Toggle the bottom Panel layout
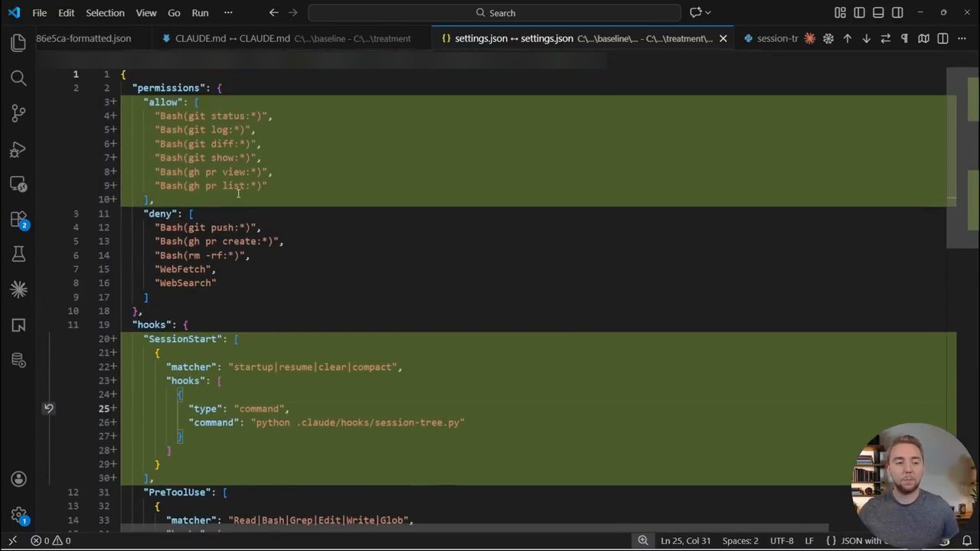This screenshot has height=551, width=980. point(878,12)
